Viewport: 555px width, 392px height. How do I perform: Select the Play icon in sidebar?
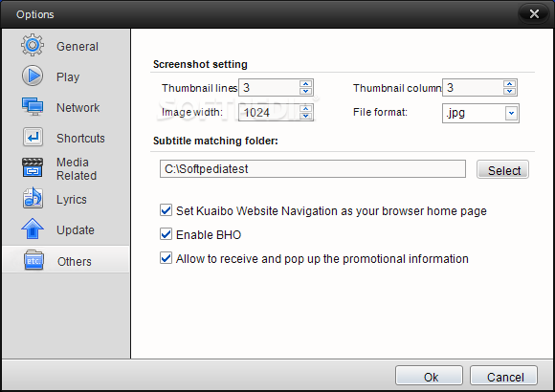coord(33,76)
